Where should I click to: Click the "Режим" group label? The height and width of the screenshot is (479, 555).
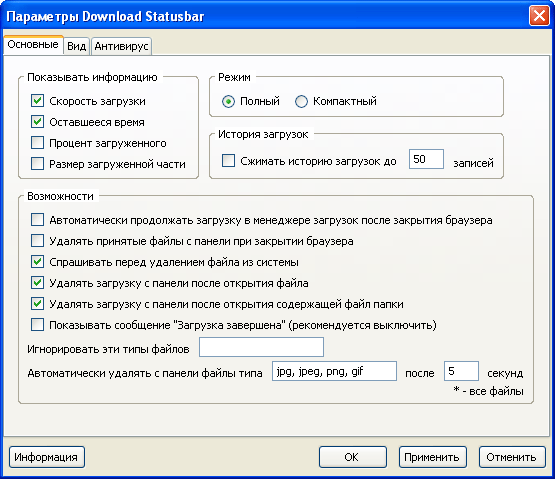click(x=234, y=77)
